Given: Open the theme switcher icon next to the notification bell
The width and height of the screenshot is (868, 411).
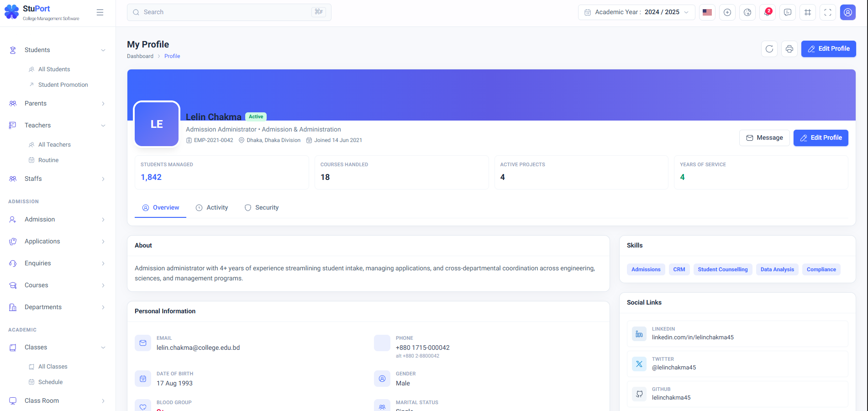Looking at the screenshot, I should tap(747, 12).
